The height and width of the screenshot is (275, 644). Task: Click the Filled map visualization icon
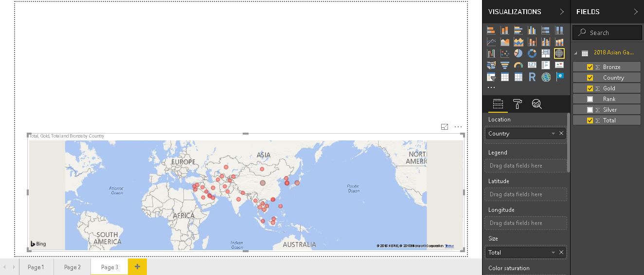(x=491, y=65)
